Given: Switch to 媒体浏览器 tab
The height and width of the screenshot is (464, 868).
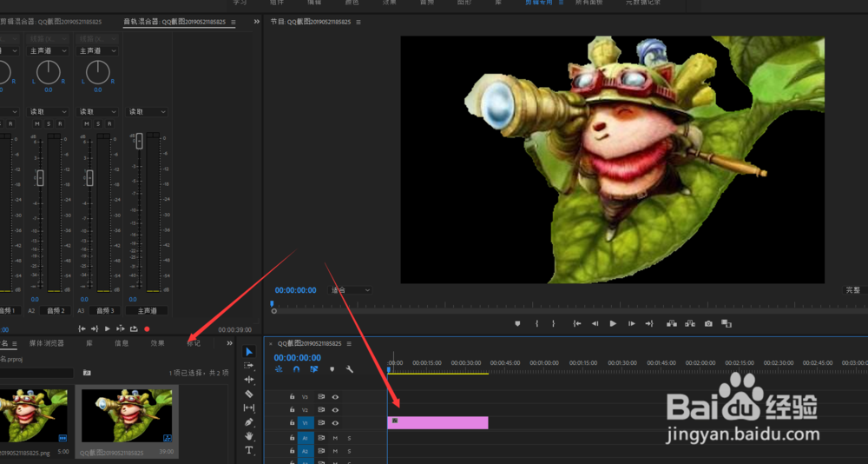Looking at the screenshot, I should [47, 343].
